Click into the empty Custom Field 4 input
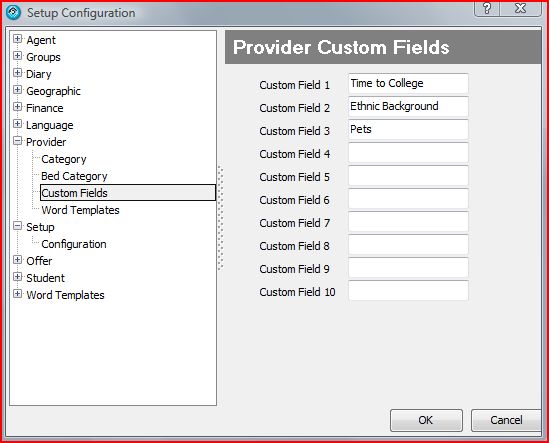Screen dimensions: 549x443 coord(408,153)
